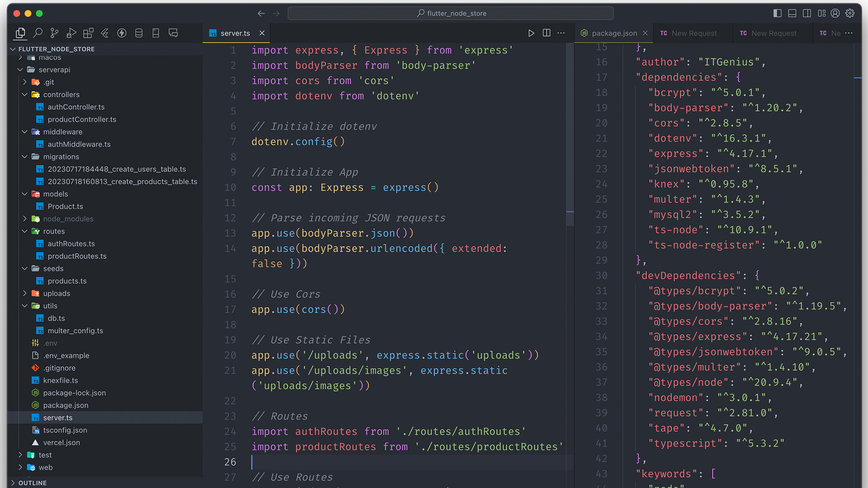868x488 pixels.
Task: Open authController.ts in the explorer
Action: click(76, 107)
